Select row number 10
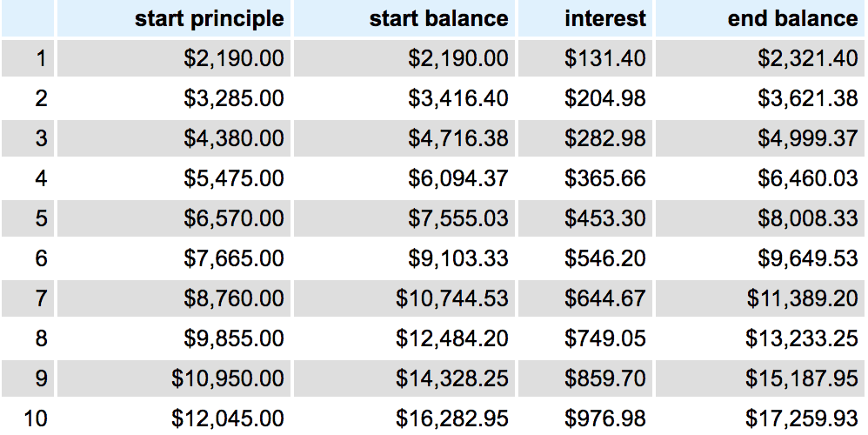Viewport: 868px width, 435px height. point(36,418)
